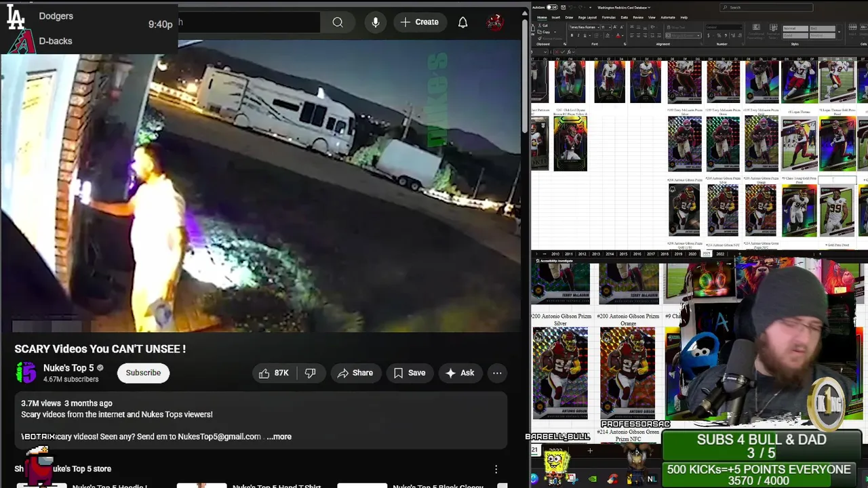Open the fill color bucket in Excel
This screenshot has width=868, height=488.
608,35
